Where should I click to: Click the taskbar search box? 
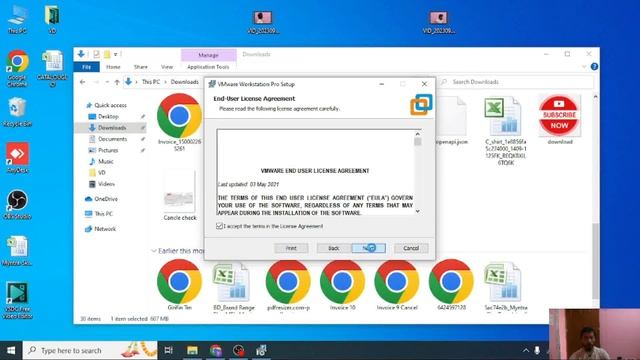(90, 350)
